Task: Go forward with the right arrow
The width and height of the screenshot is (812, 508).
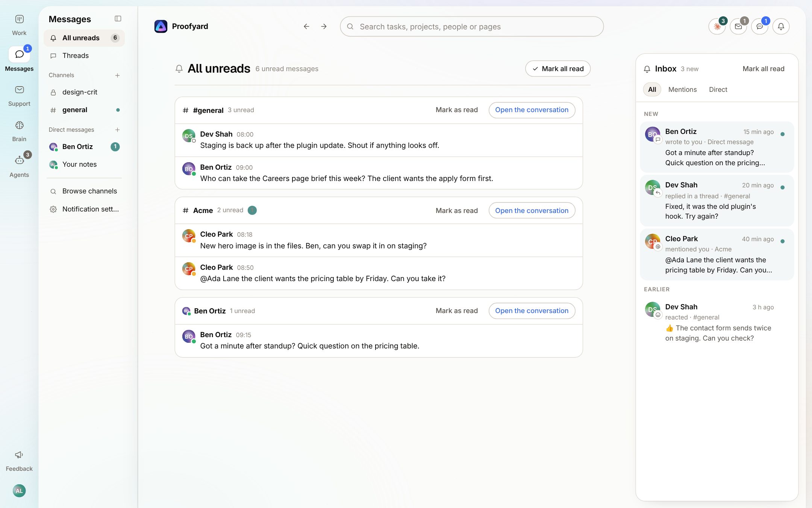Action: pyautogui.click(x=324, y=26)
